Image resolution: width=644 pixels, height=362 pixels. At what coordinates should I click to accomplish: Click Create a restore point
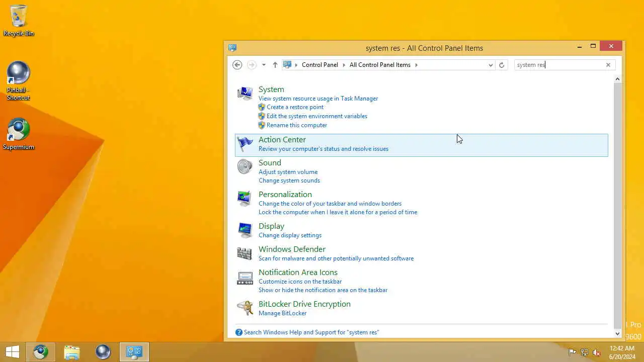click(x=295, y=107)
